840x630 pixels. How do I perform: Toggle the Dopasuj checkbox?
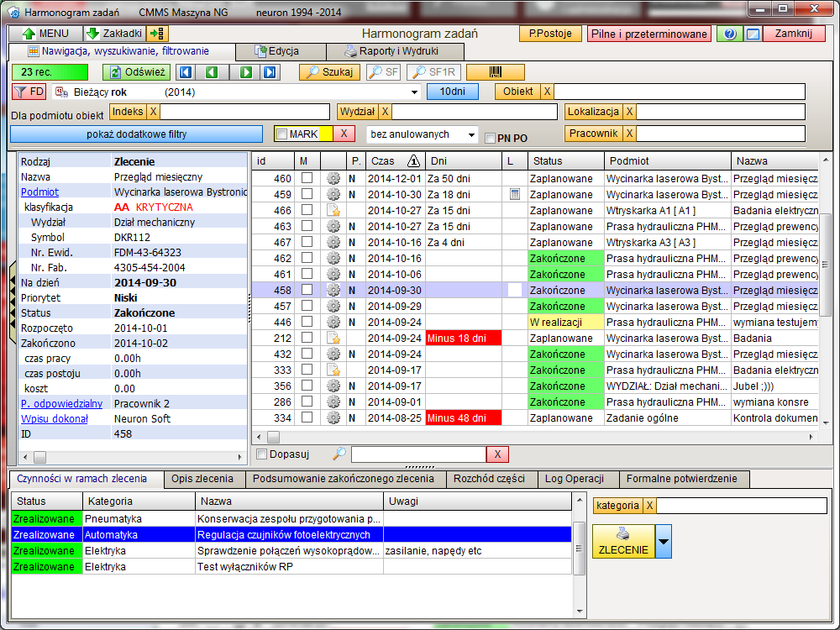coord(262,454)
